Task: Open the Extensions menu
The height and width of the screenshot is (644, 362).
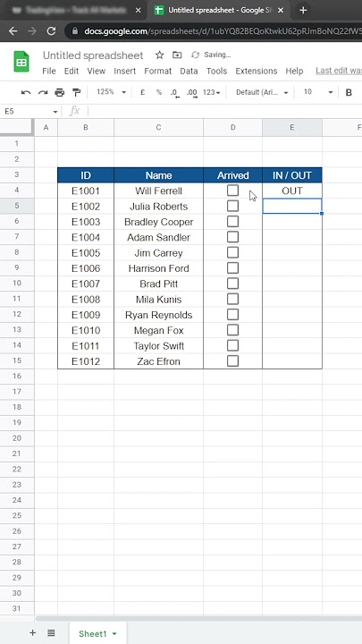Action: pyautogui.click(x=257, y=71)
